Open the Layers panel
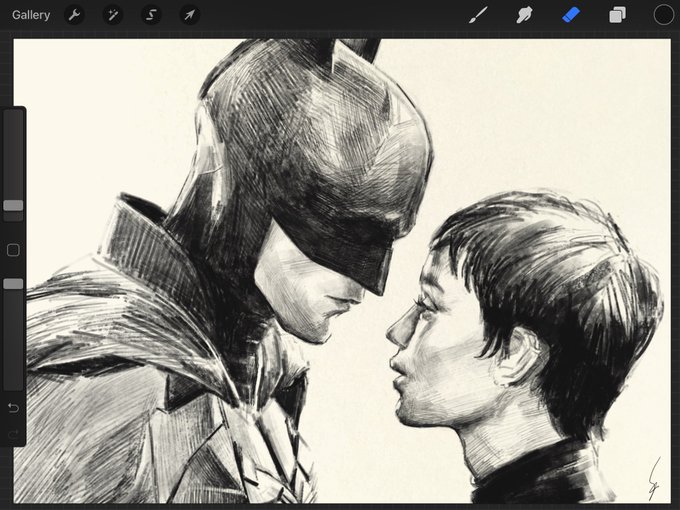This screenshot has width=680, height=510. coord(617,15)
